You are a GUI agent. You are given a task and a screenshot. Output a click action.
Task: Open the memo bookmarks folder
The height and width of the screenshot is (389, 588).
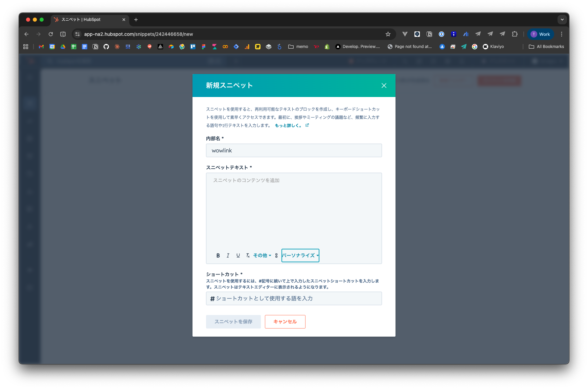(298, 47)
